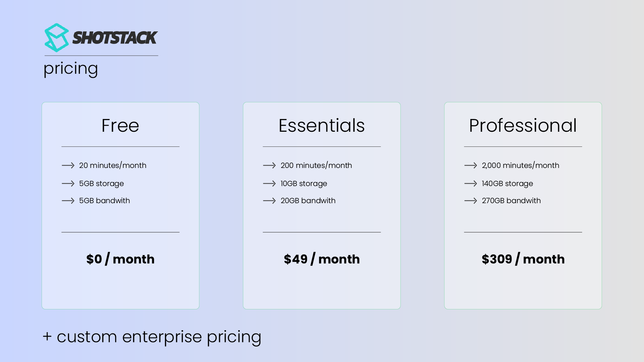Click the arrow beside 2,000 minutes/month
Image resolution: width=644 pixels, height=362 pixels.
coord(471,165)
